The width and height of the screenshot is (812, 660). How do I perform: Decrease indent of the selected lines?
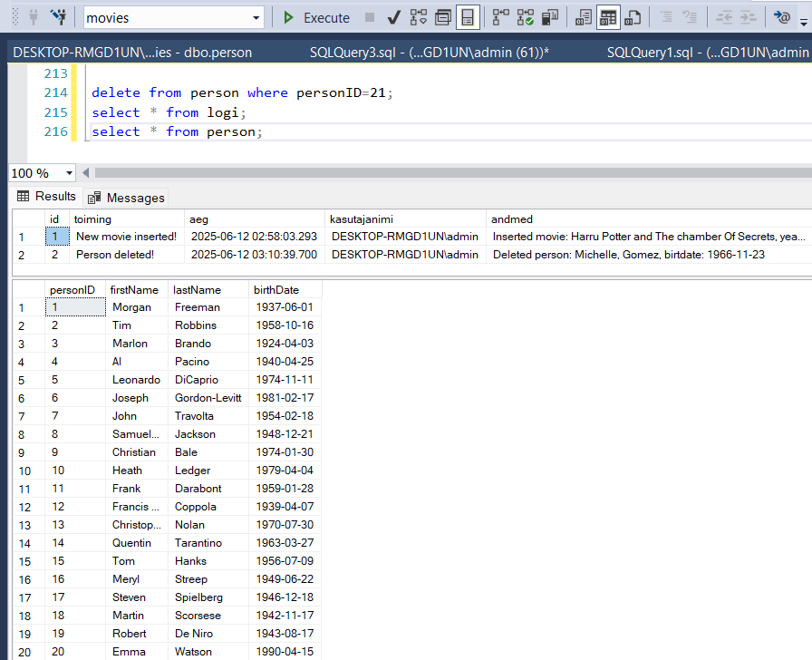[x=724, y=17]
